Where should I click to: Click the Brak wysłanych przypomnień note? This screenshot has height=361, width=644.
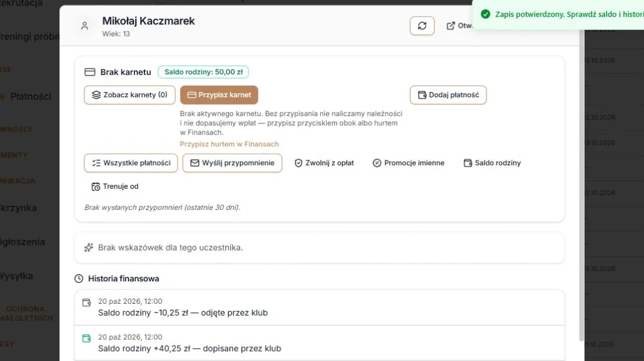(x=162, y=208)
